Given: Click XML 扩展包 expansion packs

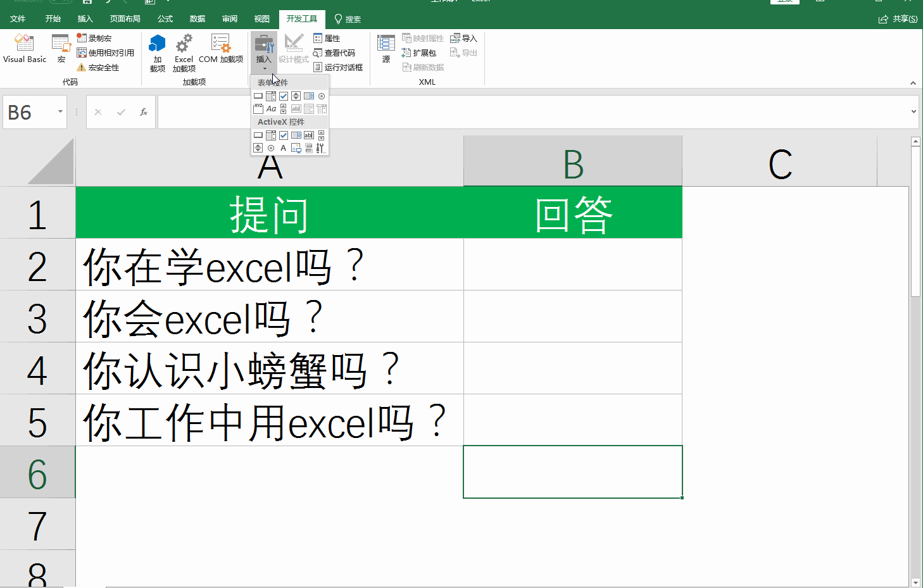Looking at the screenshot, I should [x=419, y=53].
